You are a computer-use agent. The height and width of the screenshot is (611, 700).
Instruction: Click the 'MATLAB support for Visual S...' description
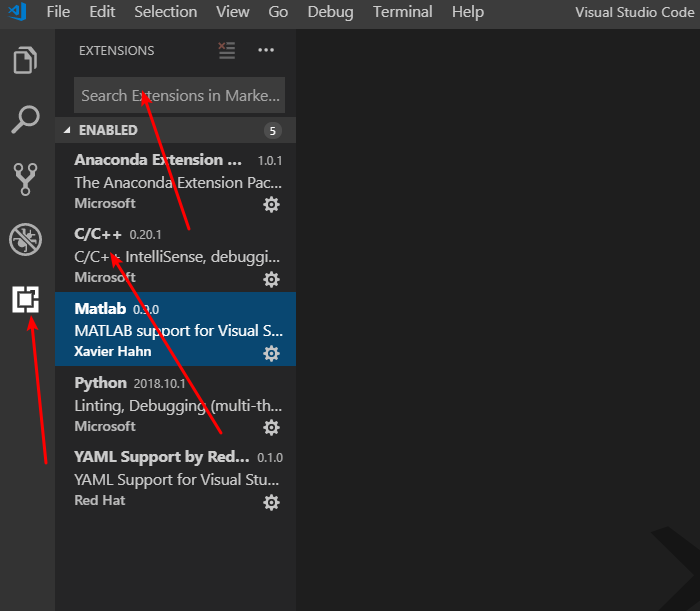click(x=179, y=331)
